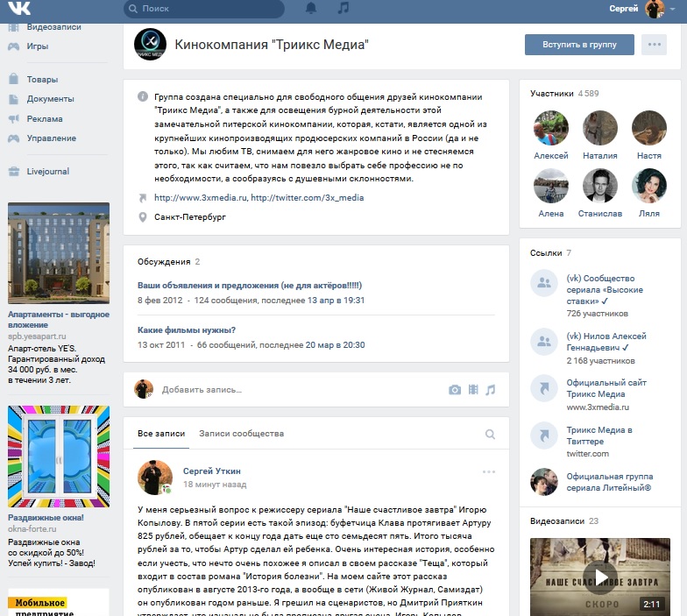Open Сергей Уткин post author name

(x=212, y=471)
